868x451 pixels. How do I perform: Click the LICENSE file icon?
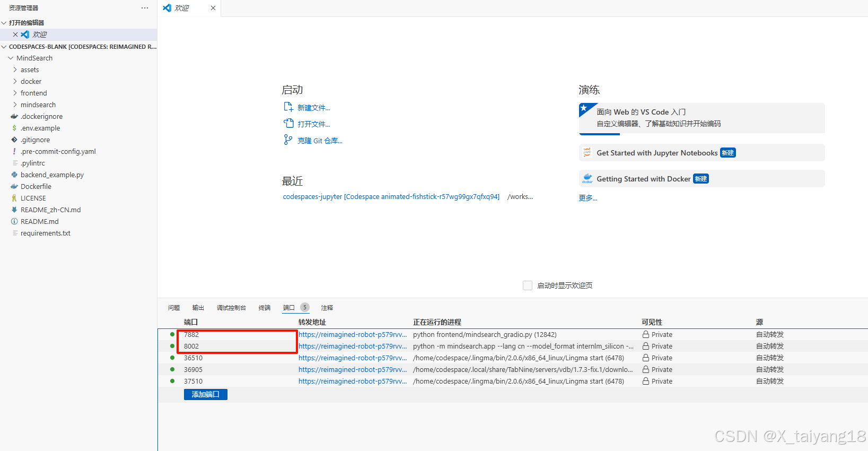(x=14, y=198)
